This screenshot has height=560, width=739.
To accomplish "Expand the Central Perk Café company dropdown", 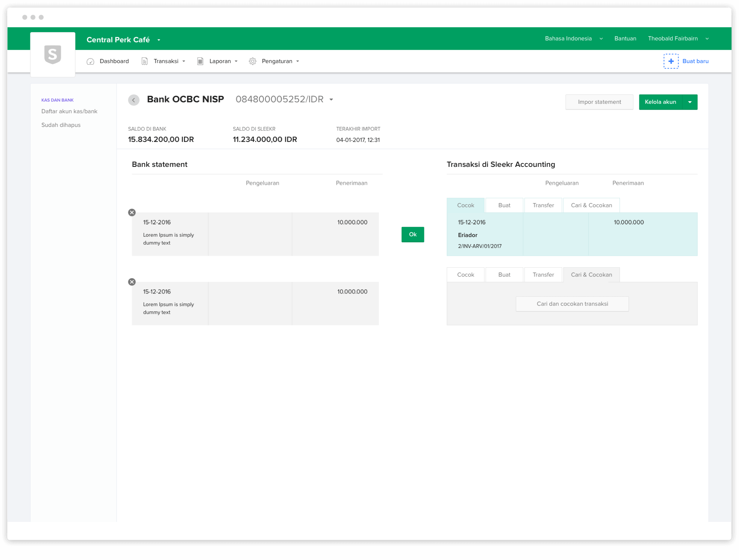I will coord(159,40).
